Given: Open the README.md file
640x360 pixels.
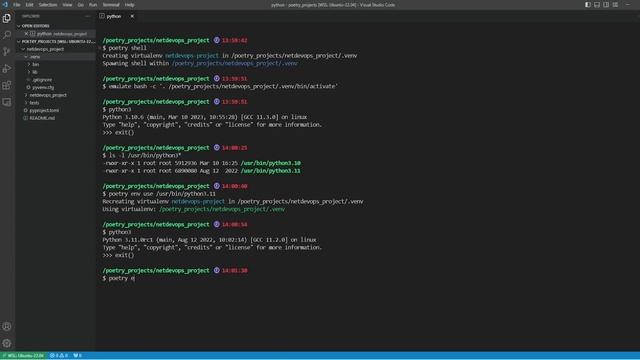Looking at the screenshot, I should tap(42, 118).
